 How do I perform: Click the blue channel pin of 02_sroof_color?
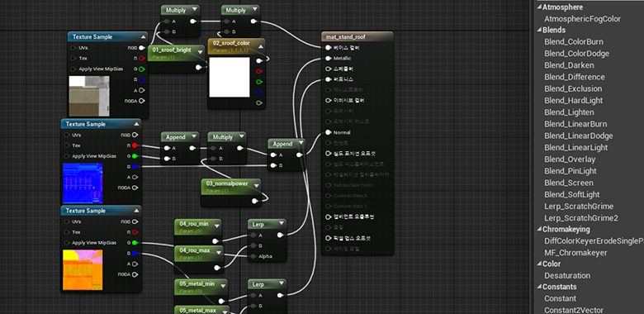(259, 92)
